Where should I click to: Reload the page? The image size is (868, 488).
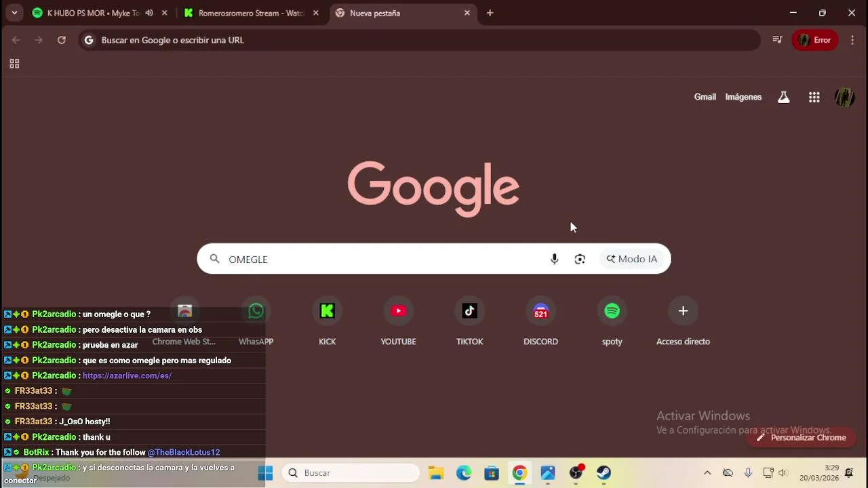[x=62, y=40]
